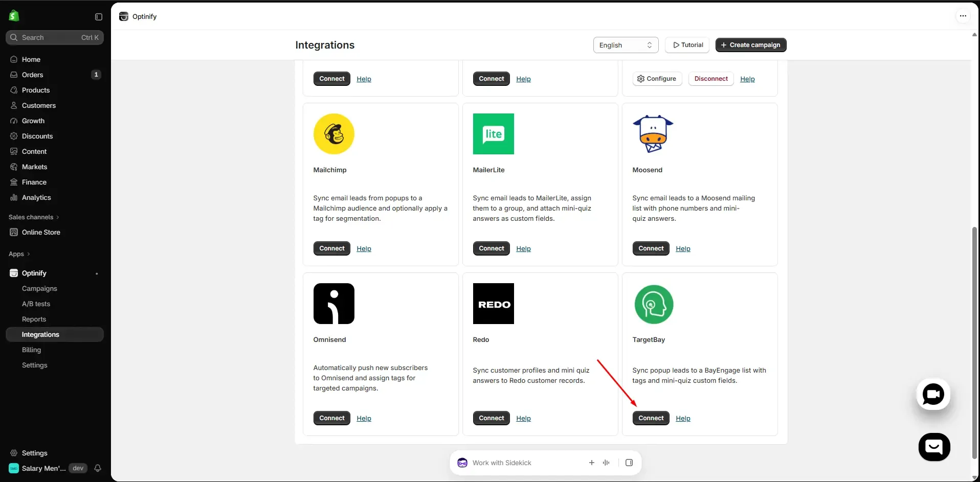
Task: Open Help link for Redo
Action: coord(523,419)
